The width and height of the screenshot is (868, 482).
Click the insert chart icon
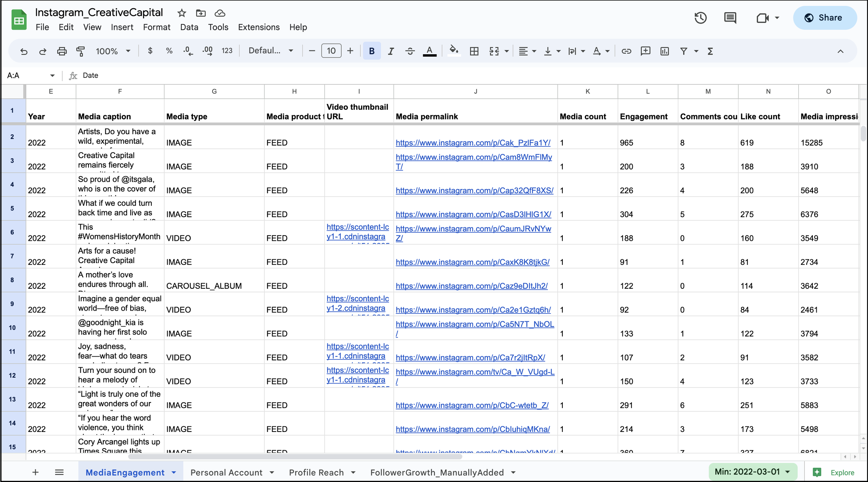pyautogui.click(x=664, y=51)
